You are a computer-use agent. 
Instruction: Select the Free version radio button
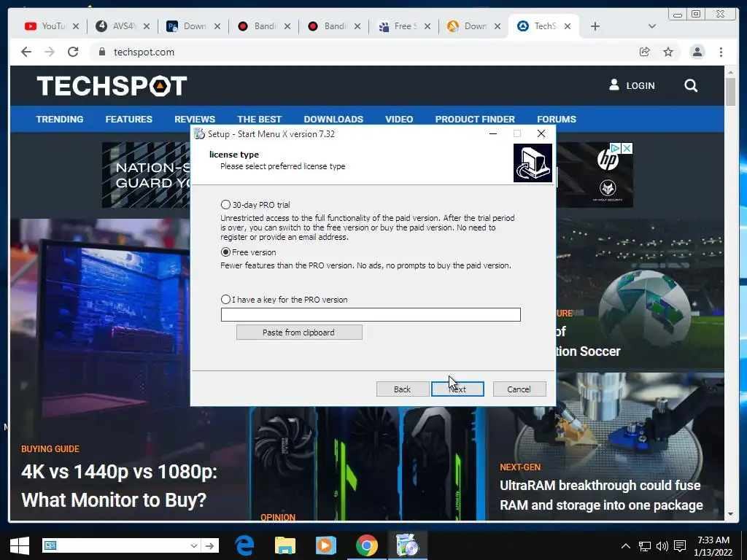pyautogui.click(x=226, y=252)
